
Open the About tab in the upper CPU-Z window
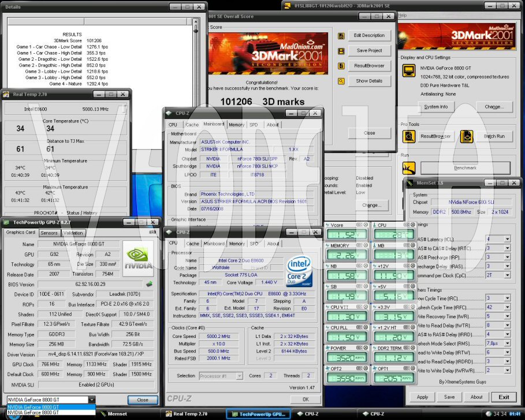click(273, 125)
